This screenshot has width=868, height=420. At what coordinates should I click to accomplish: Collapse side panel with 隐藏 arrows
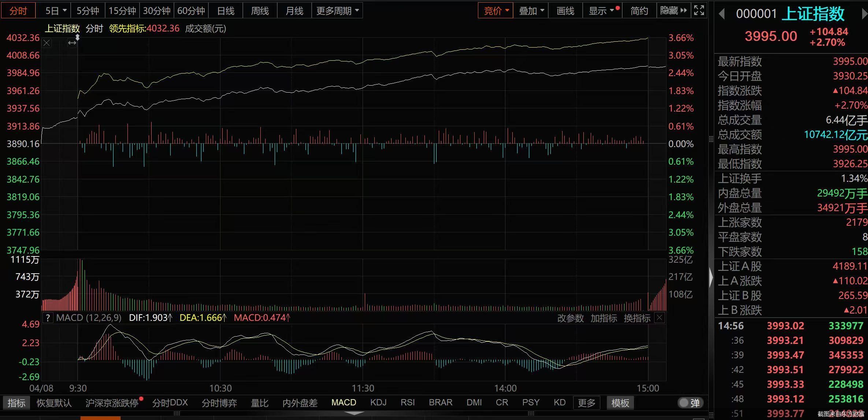click(x=673, y=11)
